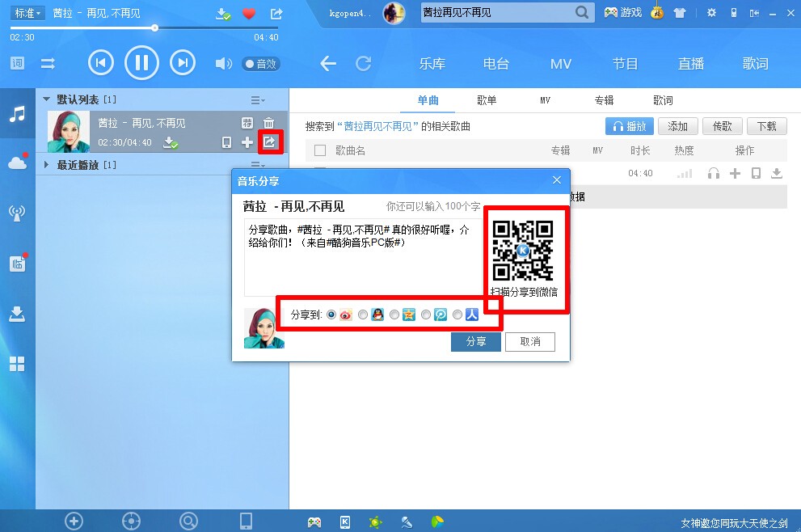Collapse the 默认列表 playlist

[47, 99]
